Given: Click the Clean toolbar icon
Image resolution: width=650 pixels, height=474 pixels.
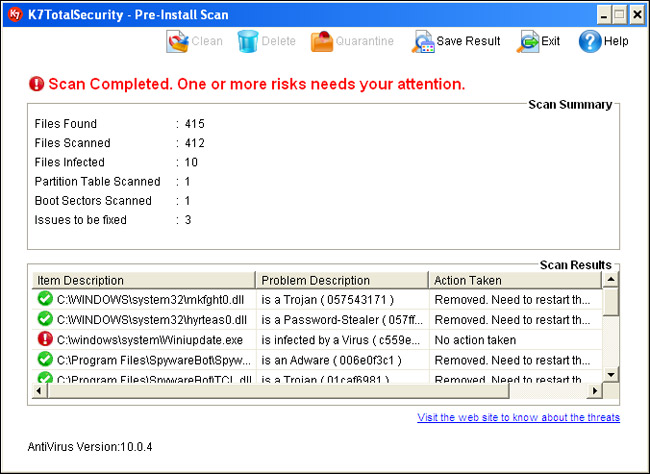Looking at the screenshot, I should [177, 41].
